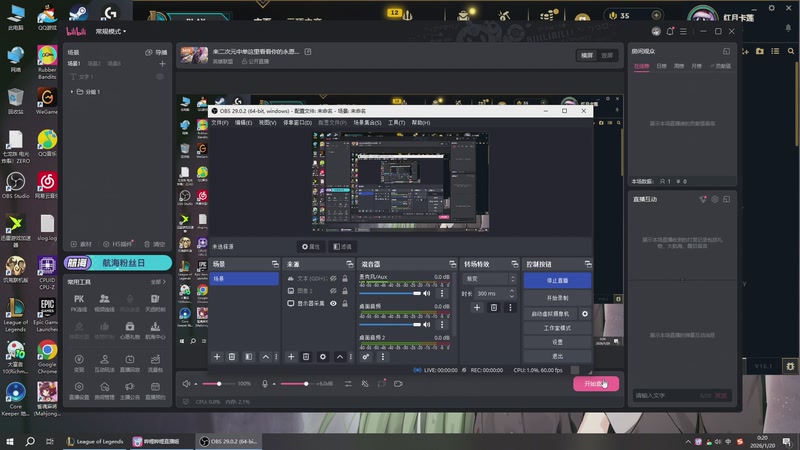The height and width of the screenshot is (450, 800).
Task: Switch to 场景2 tab
Action: tap(94, 64)
